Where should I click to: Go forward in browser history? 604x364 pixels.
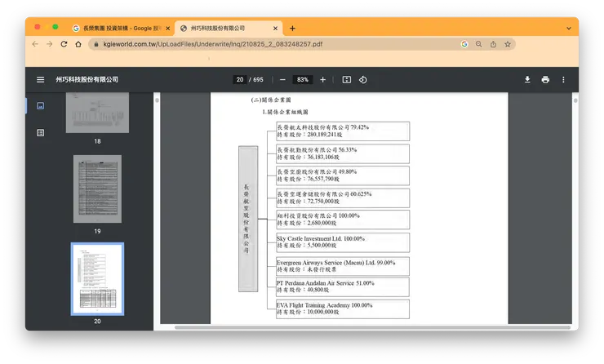click(49, 44)
